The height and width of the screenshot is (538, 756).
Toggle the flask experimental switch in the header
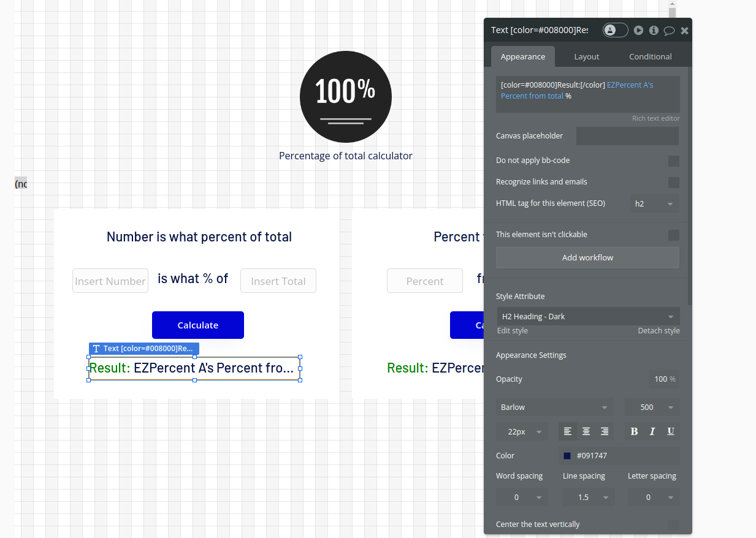click(615, 30)
